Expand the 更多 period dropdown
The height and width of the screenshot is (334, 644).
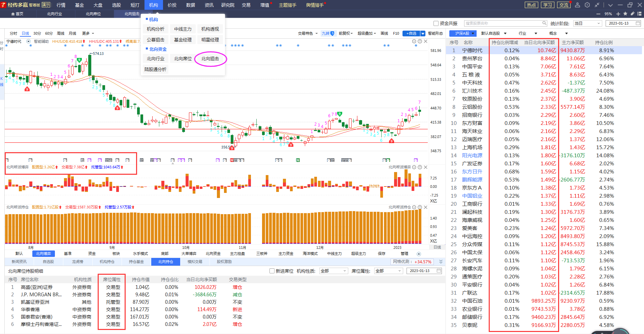point(88,33)
